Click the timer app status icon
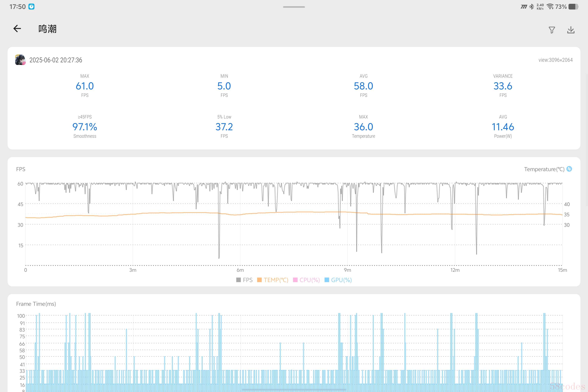Screen dimensions: 588x392 point(31,6)
